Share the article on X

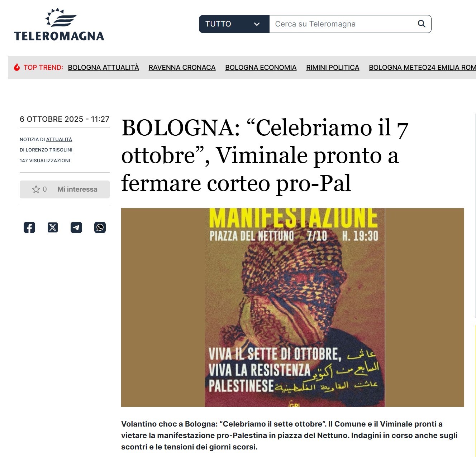53,227
